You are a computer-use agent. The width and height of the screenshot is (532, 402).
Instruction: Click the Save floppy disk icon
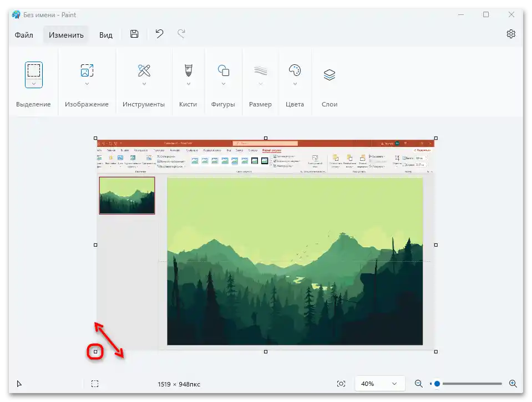pyautogui.click(x=134, y=34)
